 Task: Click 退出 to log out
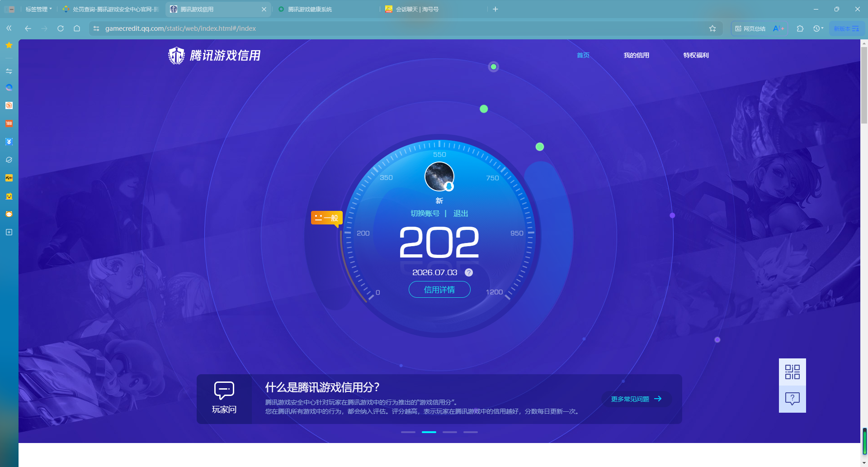461,214
